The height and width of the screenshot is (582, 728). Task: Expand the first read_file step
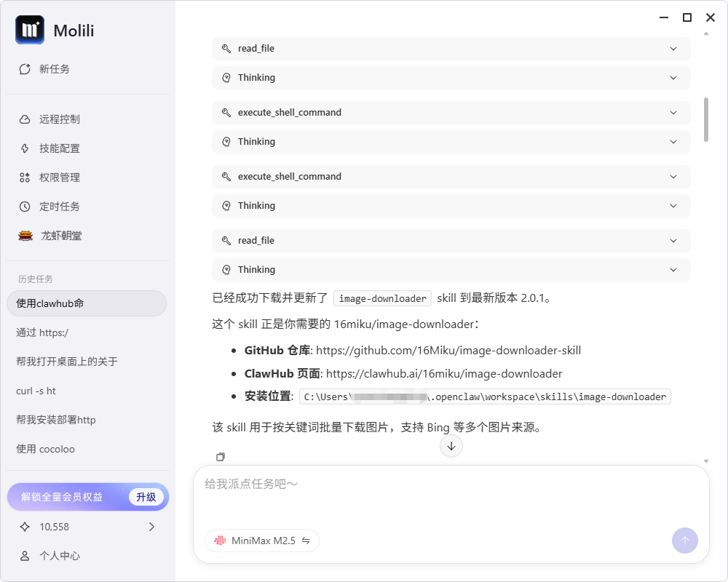pyautogui.click(x=451, y=49)
